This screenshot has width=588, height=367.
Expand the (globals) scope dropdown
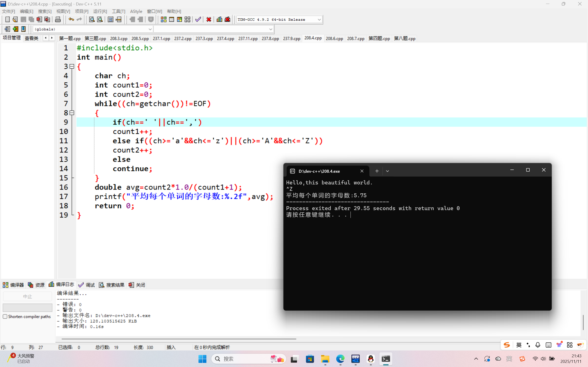[150, 29]
